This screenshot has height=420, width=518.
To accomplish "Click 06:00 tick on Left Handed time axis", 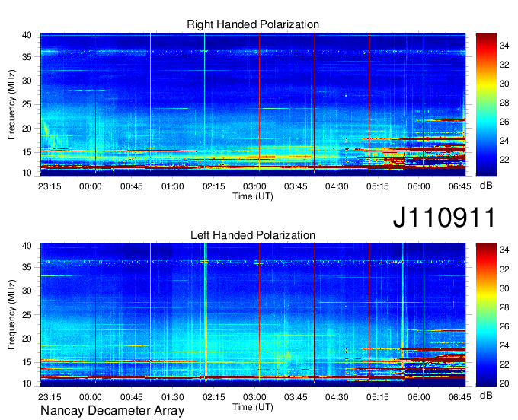I will [418, 397].
